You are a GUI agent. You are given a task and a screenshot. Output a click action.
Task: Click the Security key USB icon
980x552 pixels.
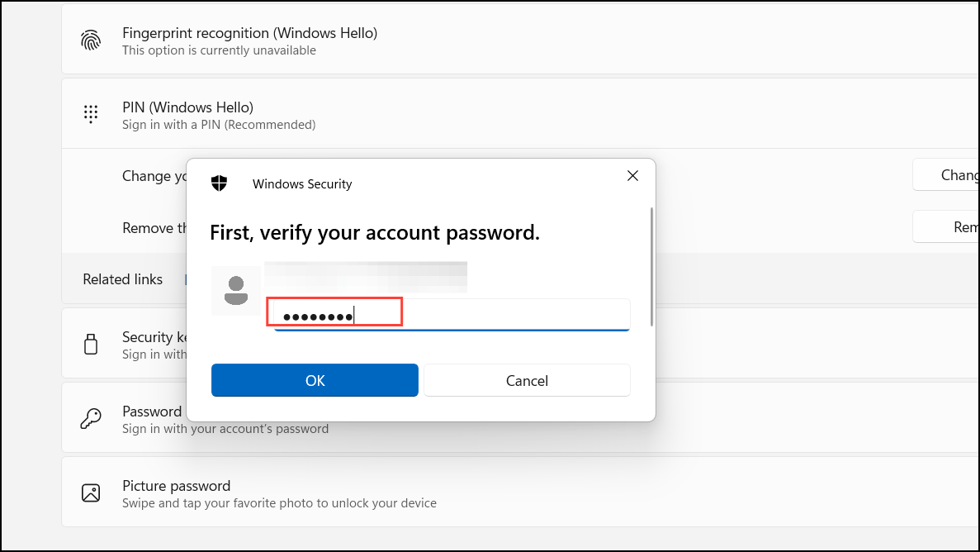point(91,343)
